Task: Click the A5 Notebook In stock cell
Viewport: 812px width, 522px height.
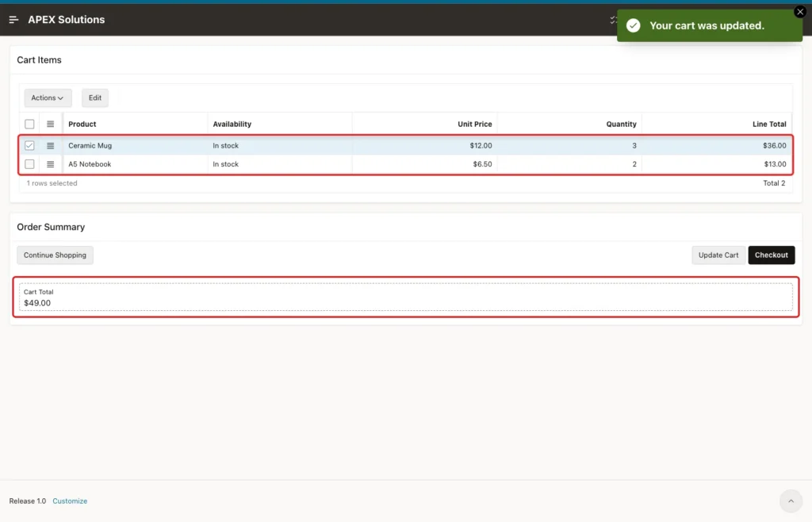Action: pos(280,164)
